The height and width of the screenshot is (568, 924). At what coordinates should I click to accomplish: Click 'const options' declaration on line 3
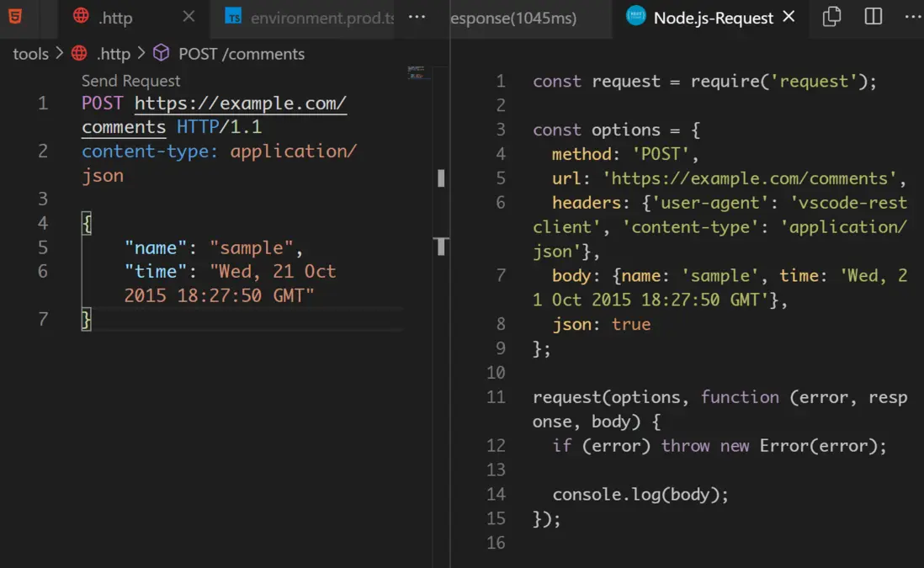(597, 130)
